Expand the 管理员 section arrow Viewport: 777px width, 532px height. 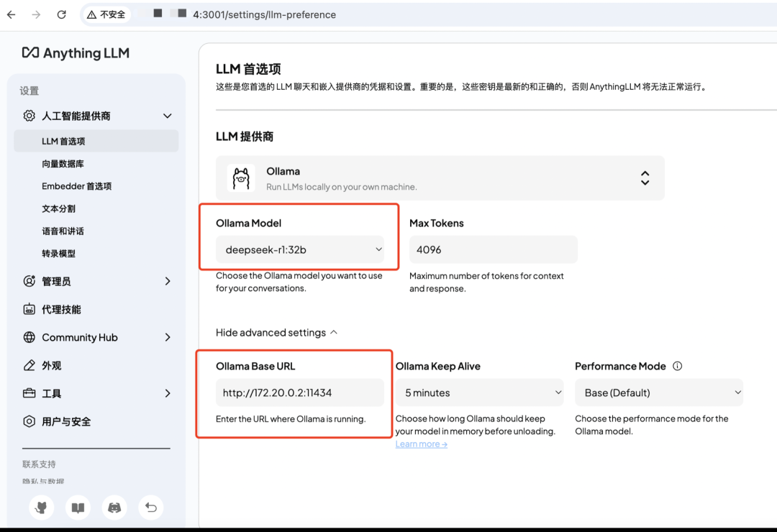pyautogui.click(x=168, y=281)
